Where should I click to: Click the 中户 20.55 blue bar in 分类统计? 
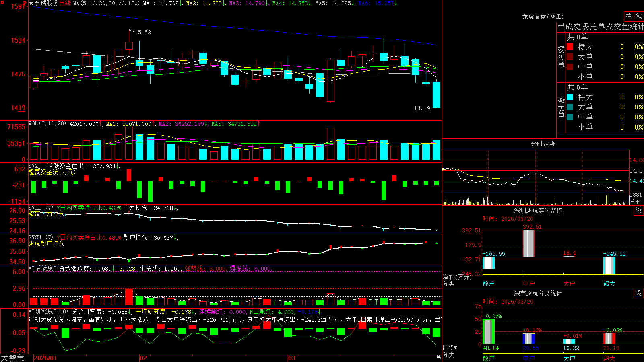click(528, 339)
